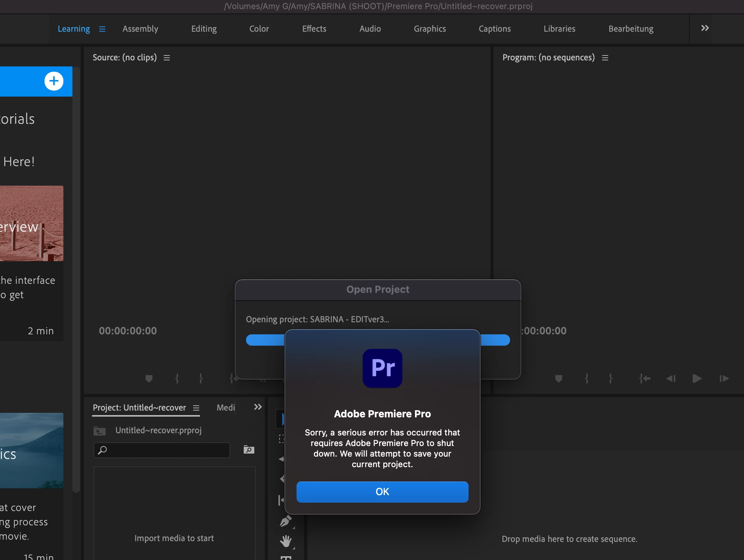Screen dimensions: 744x560
Task: Open the Source monitor panel menu
Action: coord(167,58)
